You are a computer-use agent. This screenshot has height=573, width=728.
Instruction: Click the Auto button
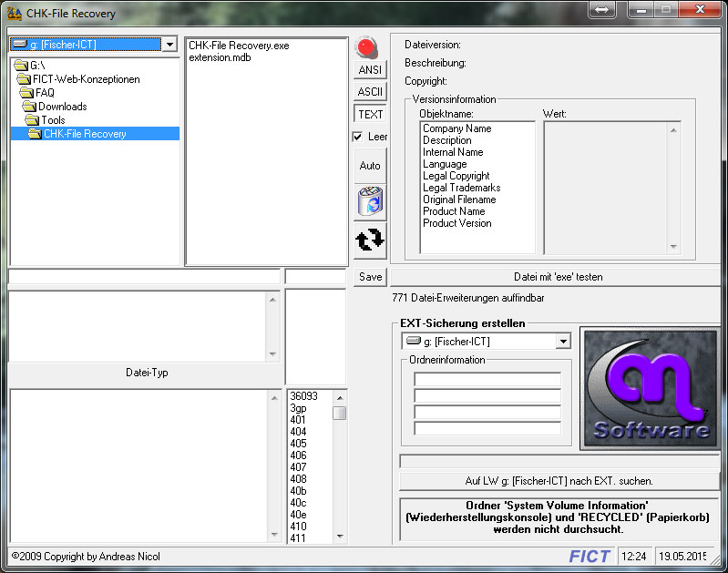pos(370,166)
